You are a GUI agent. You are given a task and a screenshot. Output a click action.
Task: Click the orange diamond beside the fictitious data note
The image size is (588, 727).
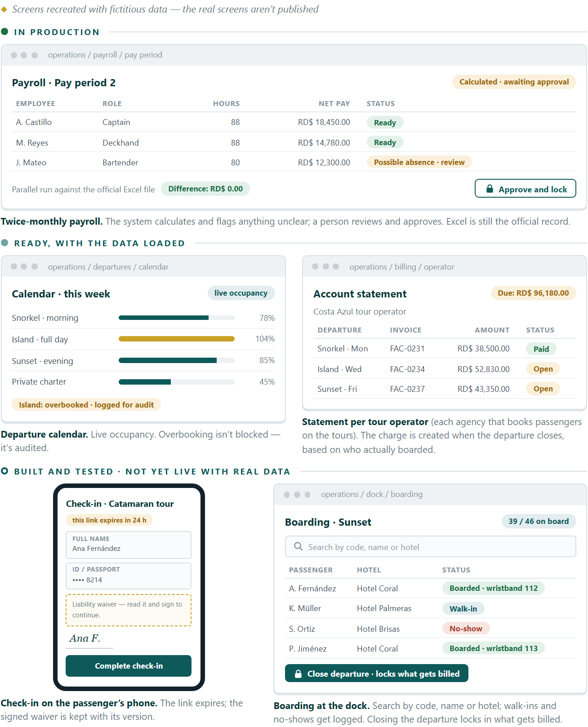4,9
